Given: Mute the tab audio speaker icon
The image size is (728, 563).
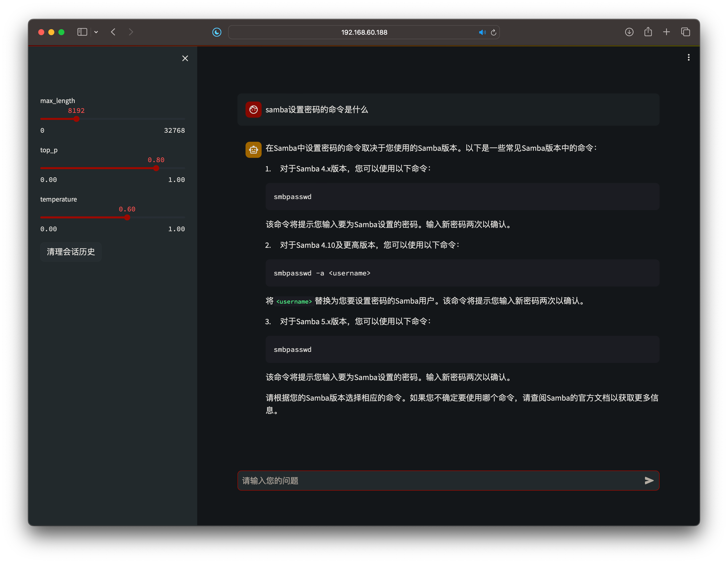Looking at the screenshot, I should pos(482,32).
